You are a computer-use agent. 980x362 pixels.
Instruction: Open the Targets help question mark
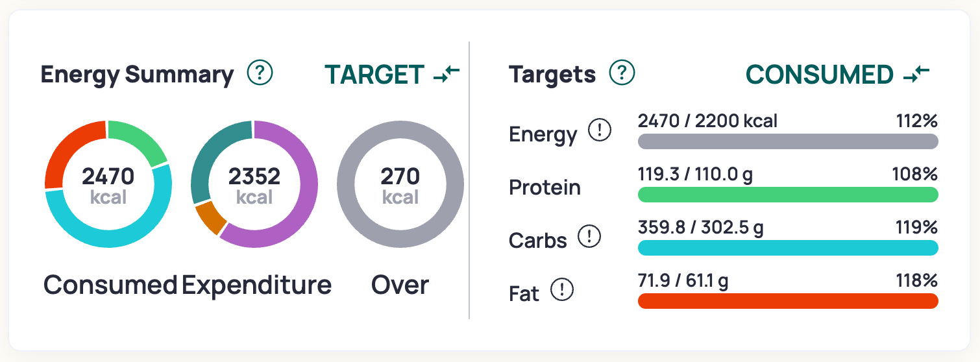pyautogui.click(x=622, y=73)
